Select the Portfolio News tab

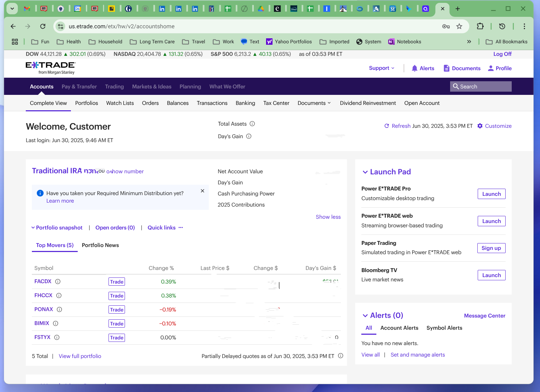coord(100,245)
